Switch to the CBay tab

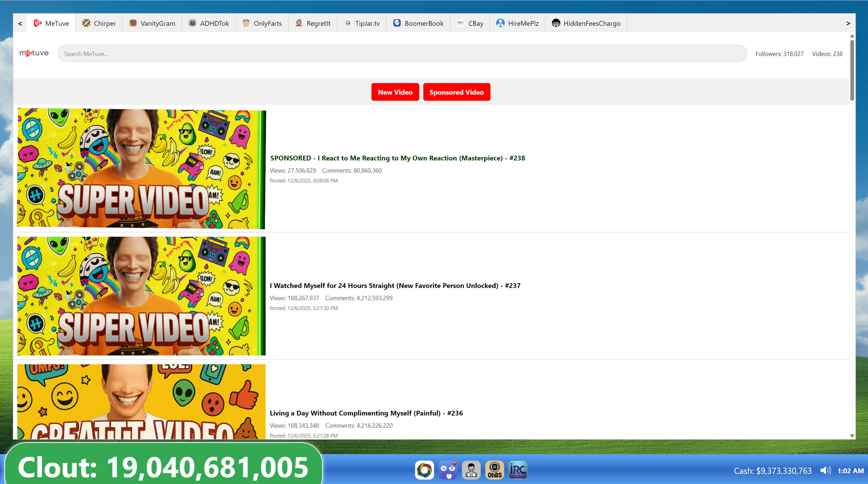click(x=470, y=23)
